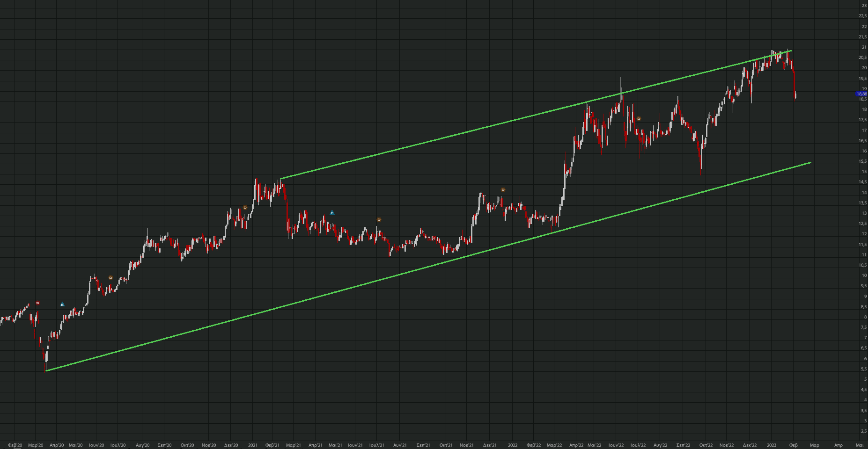Click the blue 18,88 current price label

[x=861, y=94]
